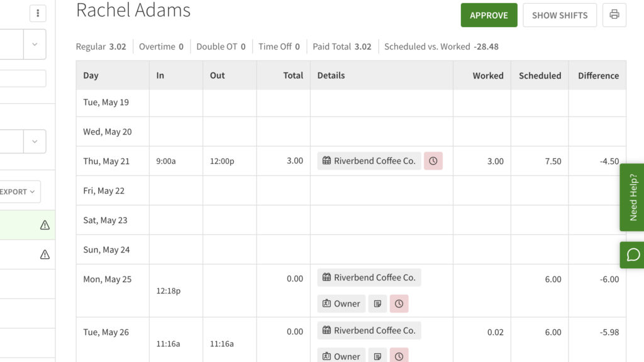Select the Sat, May 23 row
Image resolution: width=644 pixels, height=362 pixels.
(x=351, y=221)
